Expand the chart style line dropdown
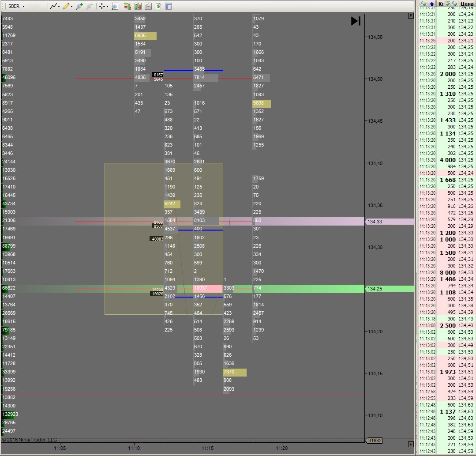 click(x=59, y=7)
